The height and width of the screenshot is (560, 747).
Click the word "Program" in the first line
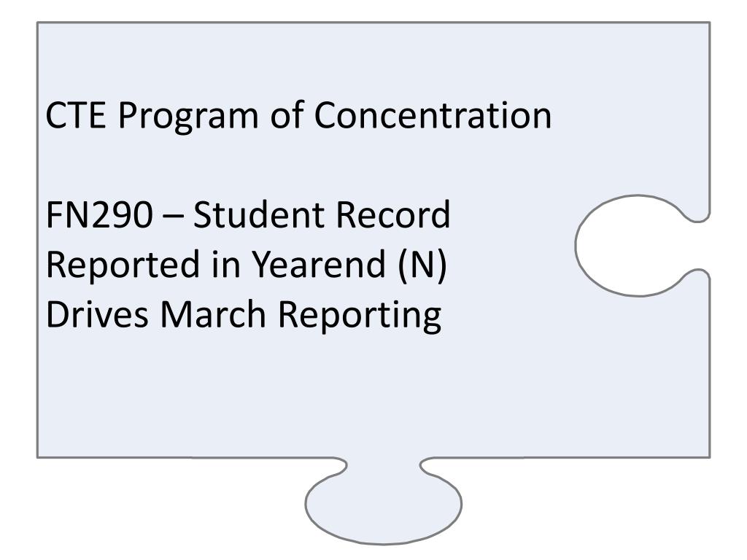click(188, 117)
